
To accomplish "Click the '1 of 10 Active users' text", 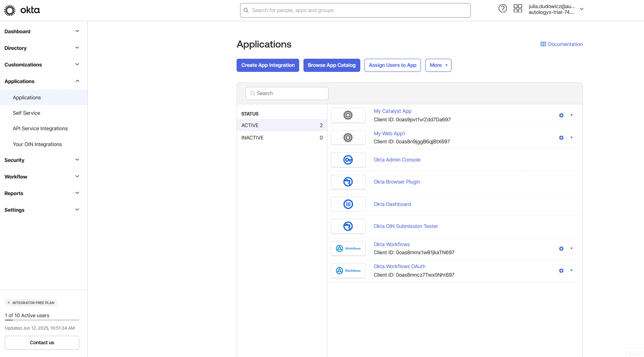I will tap(27, 316).
